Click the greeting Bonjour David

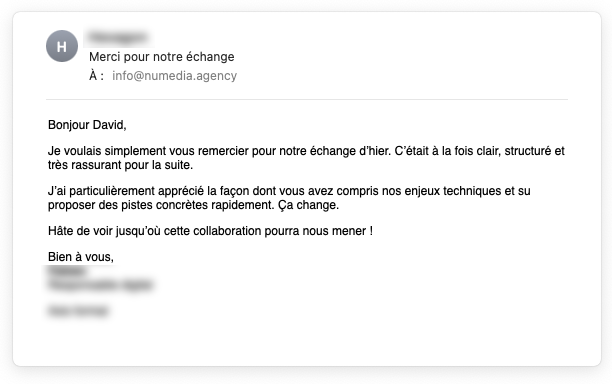coord(87,125)
